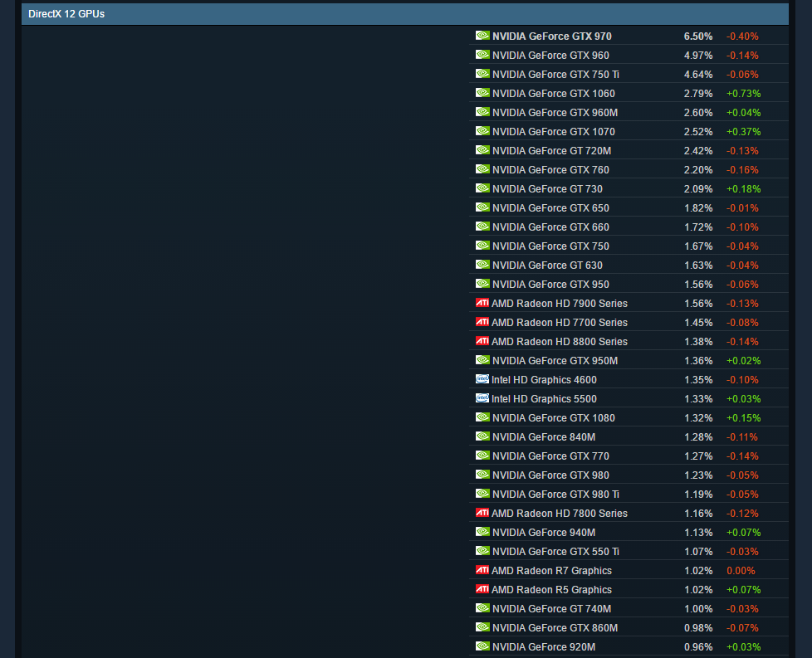The image size is (812, 658).
Task: Click the 4.64% share value
Action: [698, 75]
